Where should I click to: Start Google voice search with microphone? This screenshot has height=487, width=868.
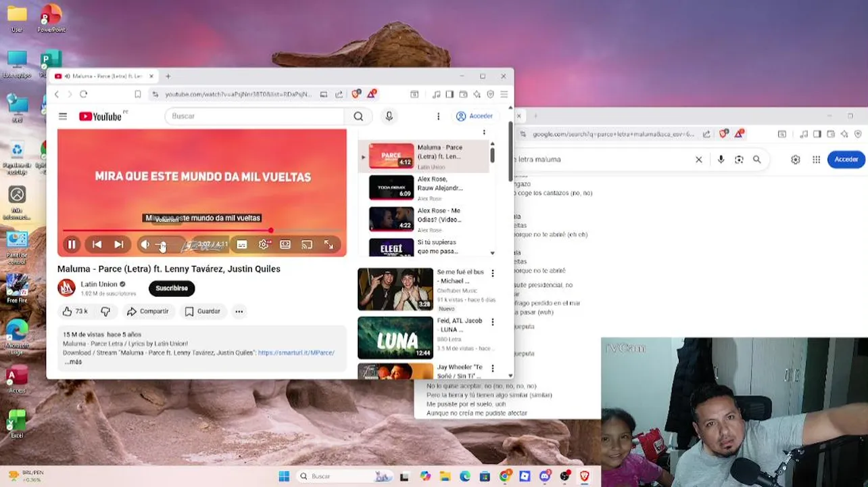pos(721,160)
